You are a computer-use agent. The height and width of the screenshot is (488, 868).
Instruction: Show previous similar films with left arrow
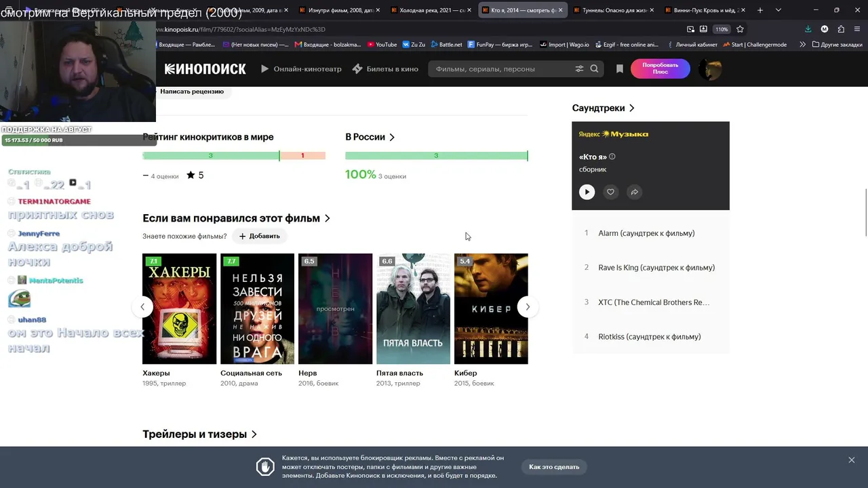coord(142,307)
